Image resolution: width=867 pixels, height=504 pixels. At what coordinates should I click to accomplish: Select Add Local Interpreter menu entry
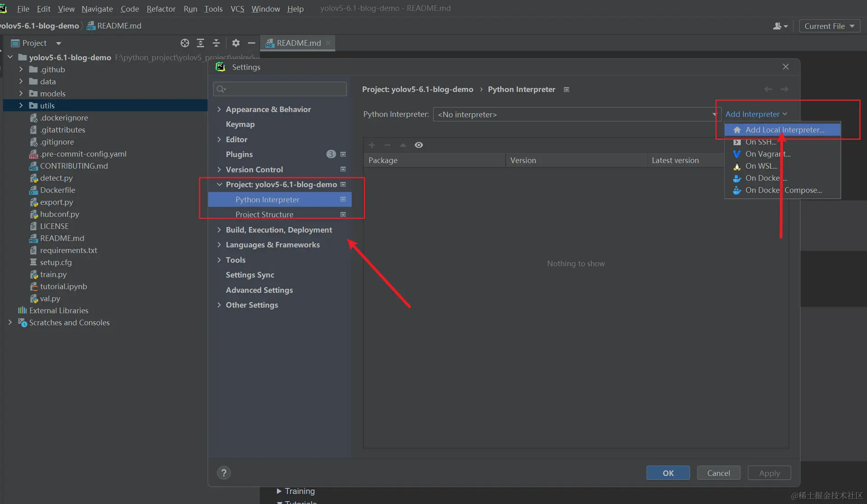point(784,130)
